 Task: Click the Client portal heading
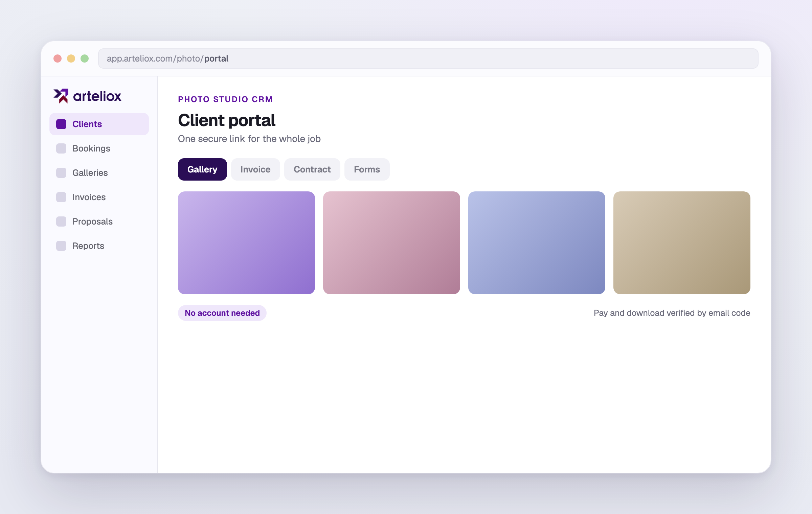(x=227, y=120)
